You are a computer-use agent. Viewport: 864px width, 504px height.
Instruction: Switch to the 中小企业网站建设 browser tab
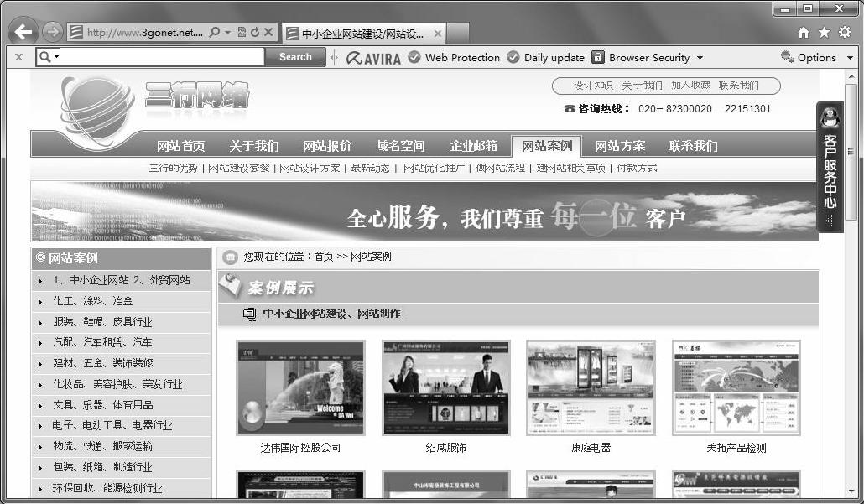pos(362,34)
